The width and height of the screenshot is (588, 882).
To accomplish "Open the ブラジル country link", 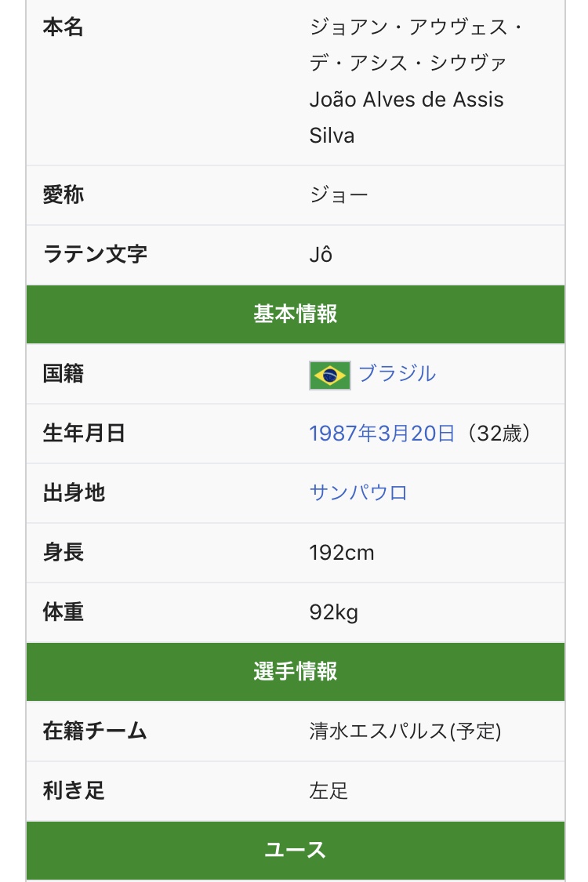I will point(397,374).
